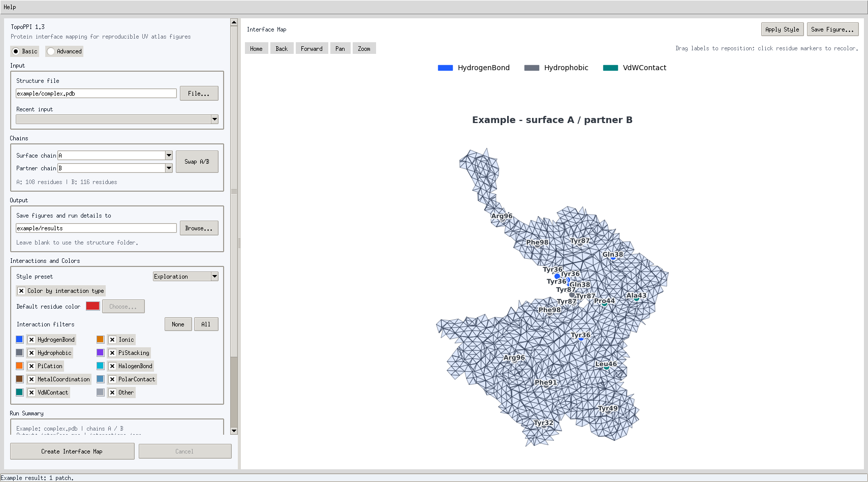Image resolution: width=868 pixels, height=482 pixels.
Task: Open the File... browse button
Action: pos(199,94)
